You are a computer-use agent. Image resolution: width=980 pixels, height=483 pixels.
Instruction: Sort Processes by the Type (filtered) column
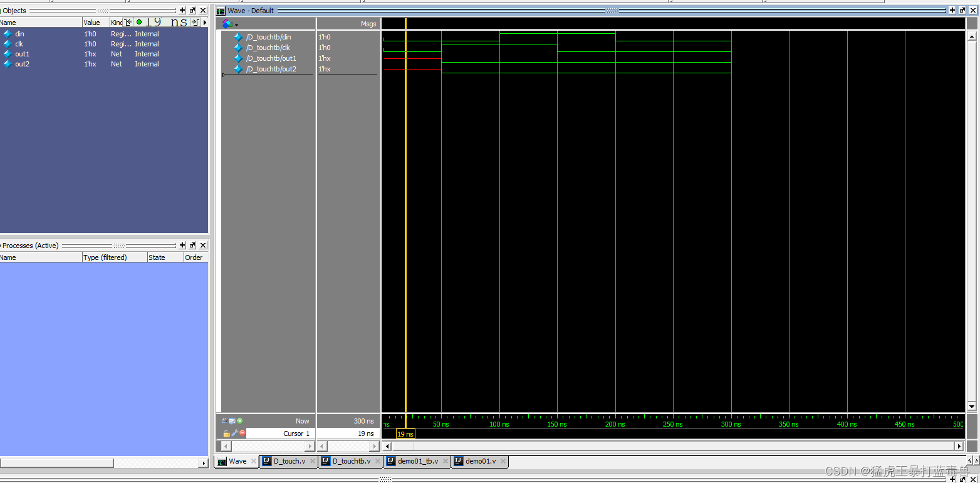click(x=115, y=257)
